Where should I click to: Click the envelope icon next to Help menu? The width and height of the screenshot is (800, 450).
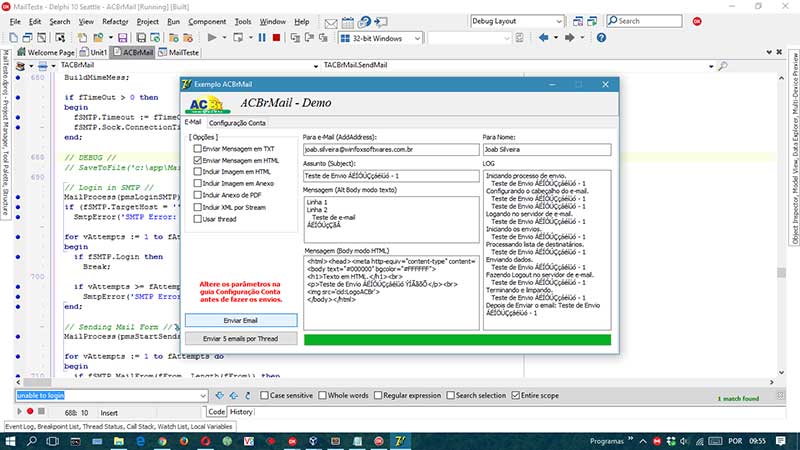(x=331, y=22)
